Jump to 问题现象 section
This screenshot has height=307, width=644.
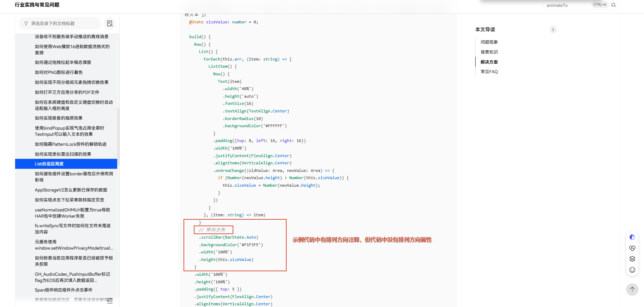(x=489, y=42)
